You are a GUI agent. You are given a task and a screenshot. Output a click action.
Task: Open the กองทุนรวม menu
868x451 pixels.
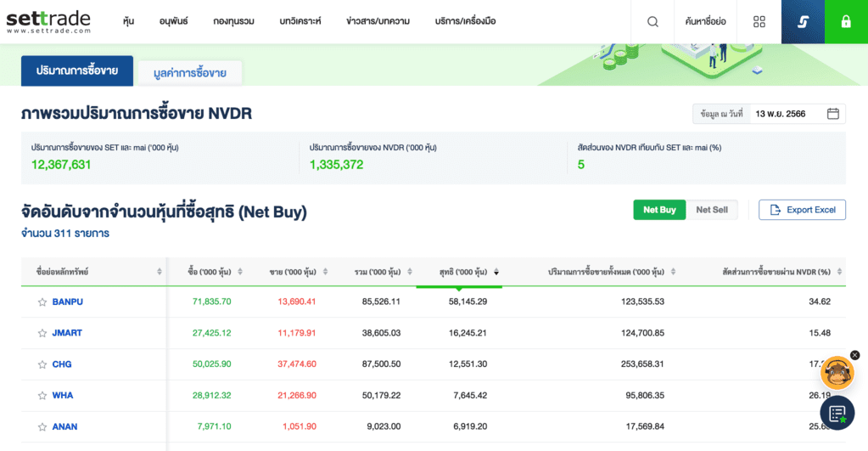point(233,21)
